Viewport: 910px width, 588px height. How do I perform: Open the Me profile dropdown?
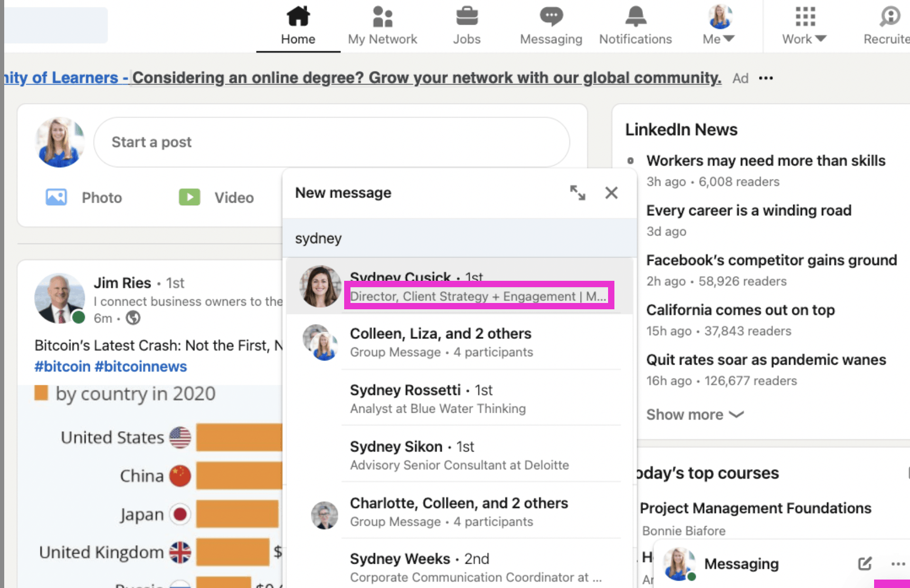click(719, 25)
